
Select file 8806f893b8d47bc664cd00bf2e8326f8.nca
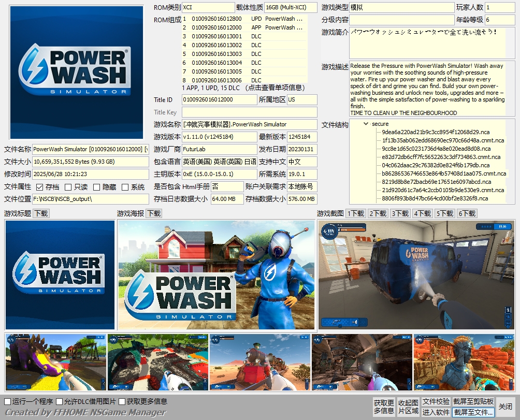pyautogui.click(x=435, y=198)
